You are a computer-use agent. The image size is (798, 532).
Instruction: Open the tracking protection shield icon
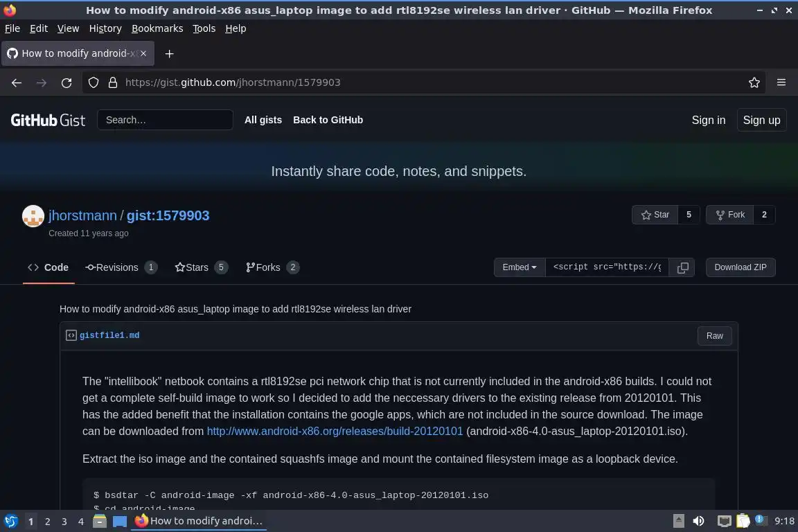pyautogui.click(x=93, y=82)
